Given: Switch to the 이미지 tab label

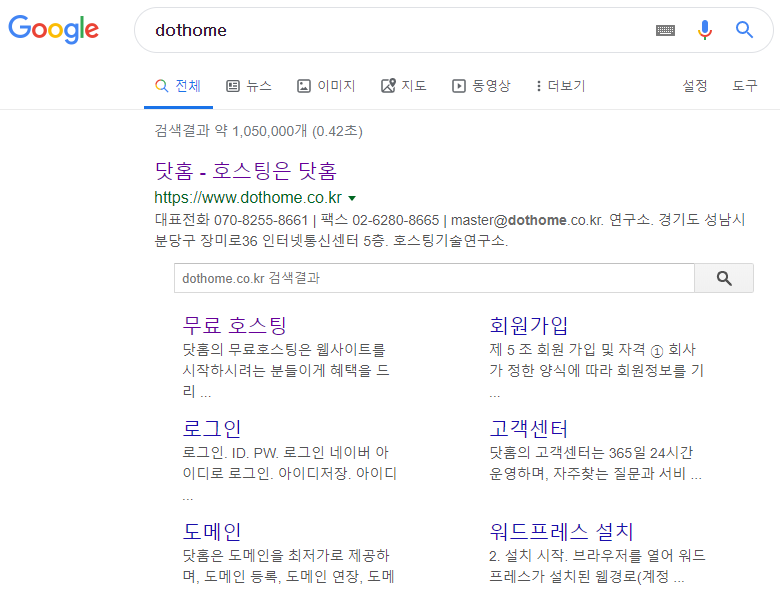Looking at the screenshot, I should (x=336, y=86).
